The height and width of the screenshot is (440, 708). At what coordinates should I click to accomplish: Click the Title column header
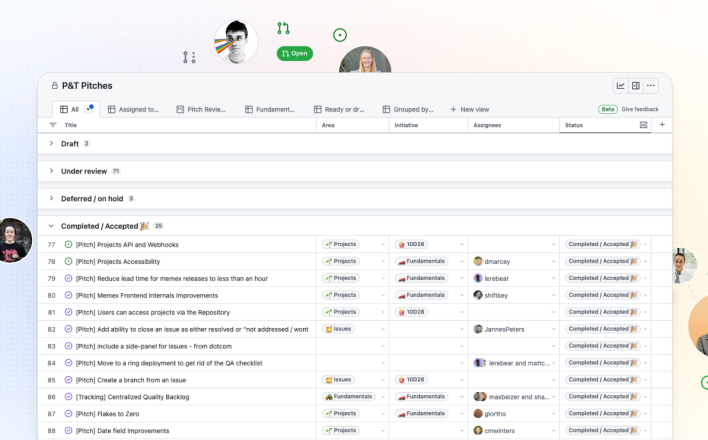pyautogui.click(x=71, y=125)
